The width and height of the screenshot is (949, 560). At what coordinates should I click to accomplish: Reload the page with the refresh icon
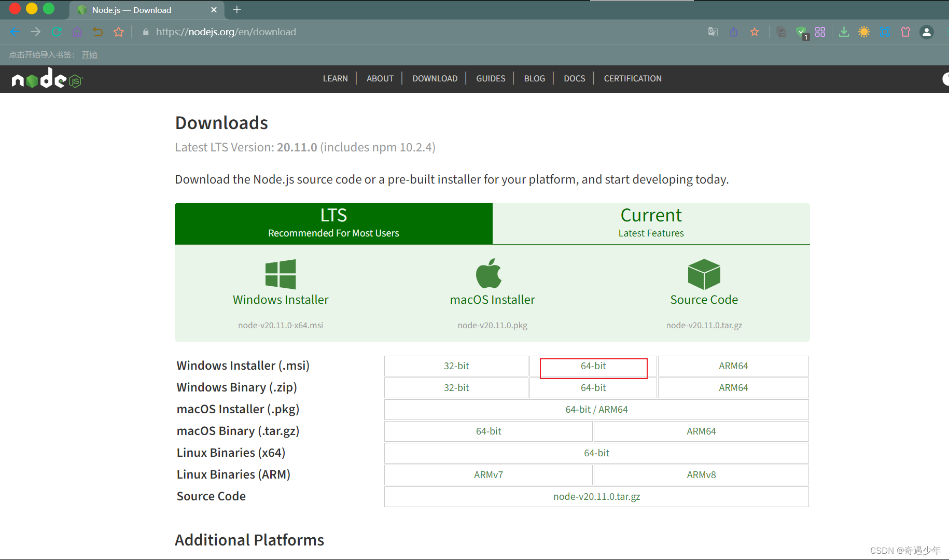[x=57, y=32]
